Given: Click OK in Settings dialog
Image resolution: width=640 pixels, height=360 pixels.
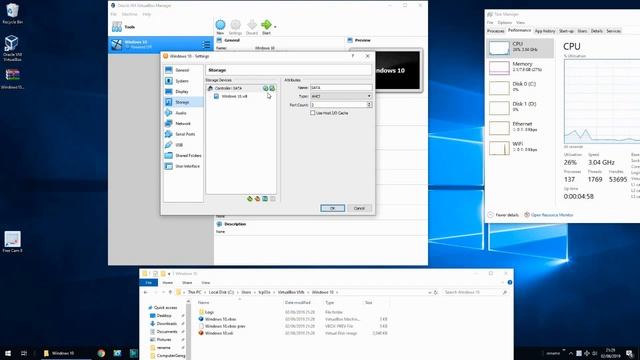Looking at the screenshot, I should pyautogui.click(x=332, y=208).
